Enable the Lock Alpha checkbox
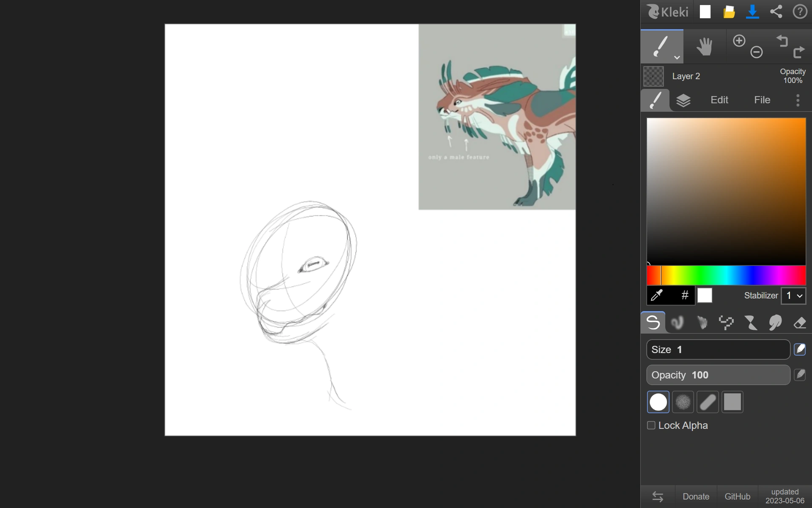The image size is (812, 508). pyautogui.click(x=651, y=425)
